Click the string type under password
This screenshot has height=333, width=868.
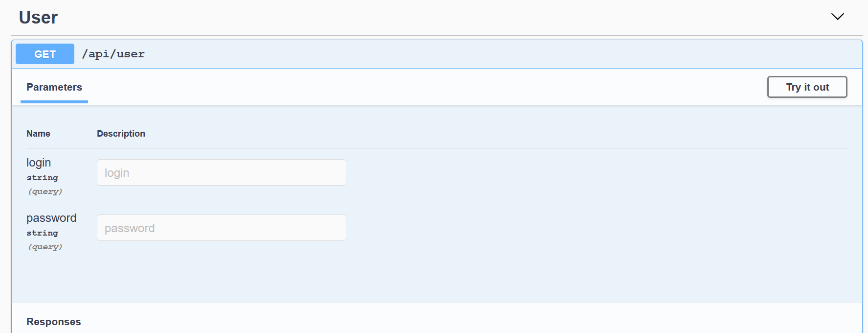click(42, 233)
